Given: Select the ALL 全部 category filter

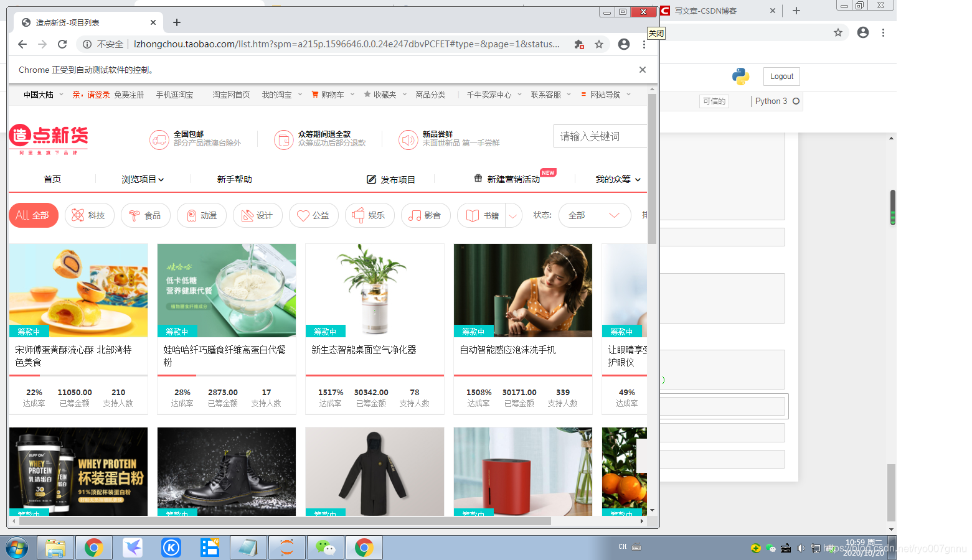Looking at the screenshot, I should (34, 215).
